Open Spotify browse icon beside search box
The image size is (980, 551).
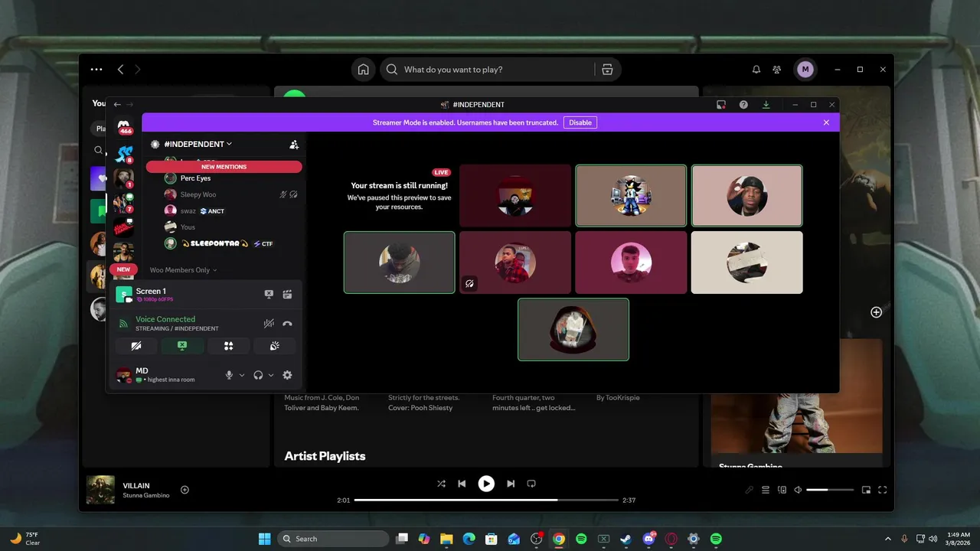click(x=607, y=70)
